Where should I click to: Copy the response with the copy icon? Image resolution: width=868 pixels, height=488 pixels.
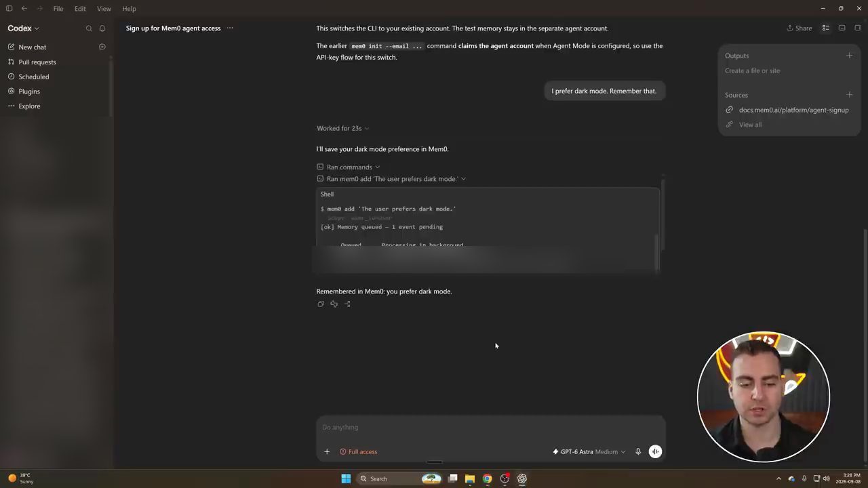click(321, 304)
